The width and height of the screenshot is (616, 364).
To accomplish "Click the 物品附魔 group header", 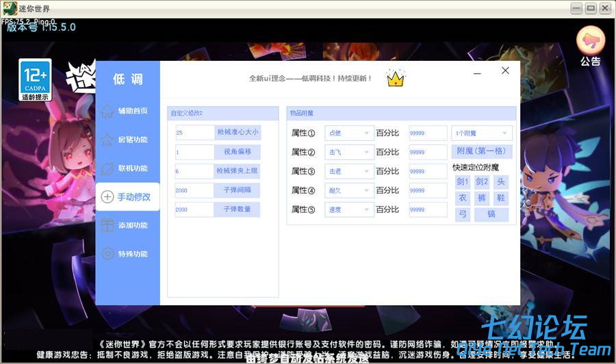I will point(401,113).
